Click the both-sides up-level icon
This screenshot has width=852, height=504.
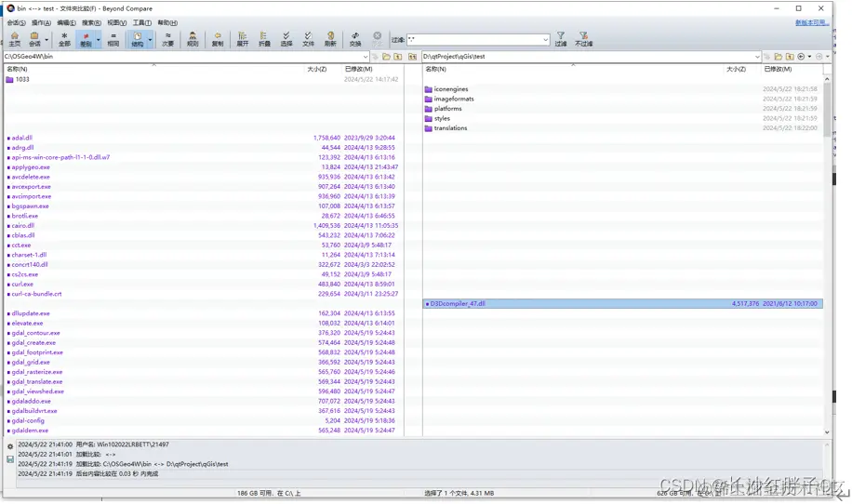pyautogui.click(x=412, y=57)
